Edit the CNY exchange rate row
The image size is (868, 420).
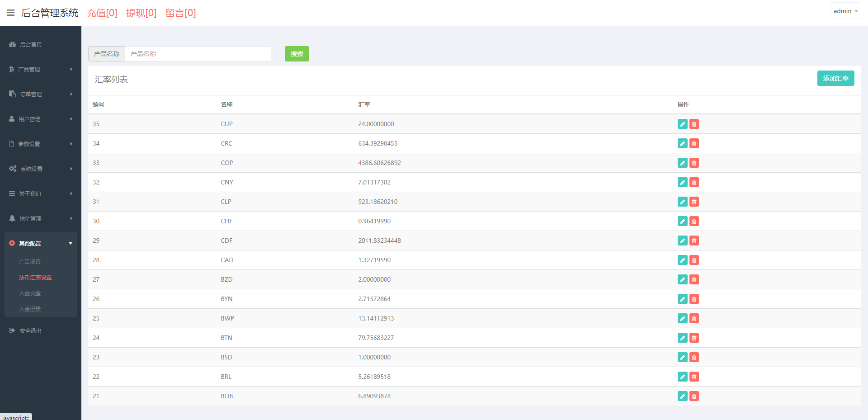682,182
